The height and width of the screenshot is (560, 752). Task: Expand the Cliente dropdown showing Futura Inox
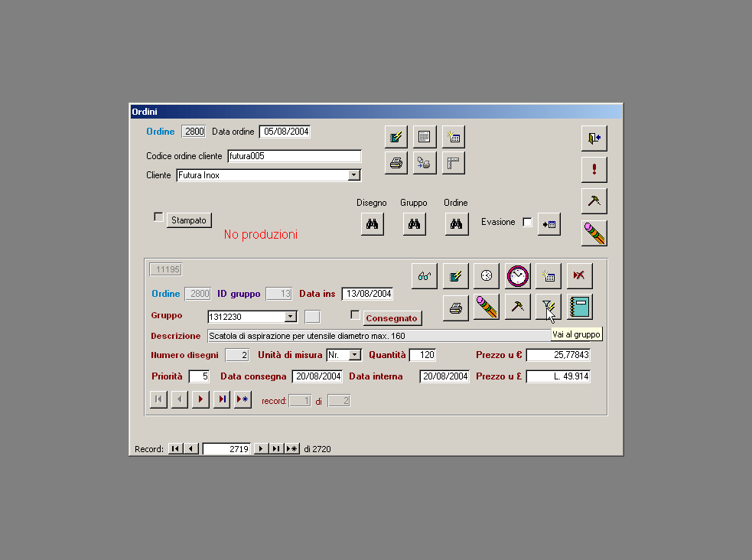tap(354, 175)
